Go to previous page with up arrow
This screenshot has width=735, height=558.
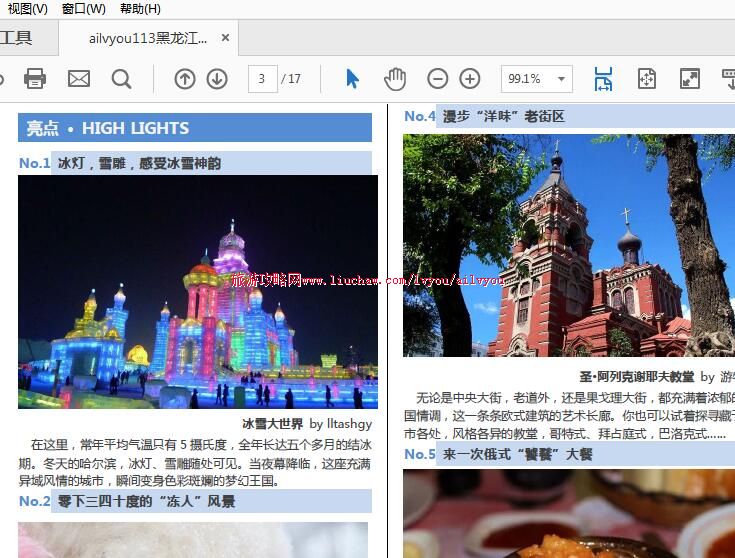(x=185, y=78)
